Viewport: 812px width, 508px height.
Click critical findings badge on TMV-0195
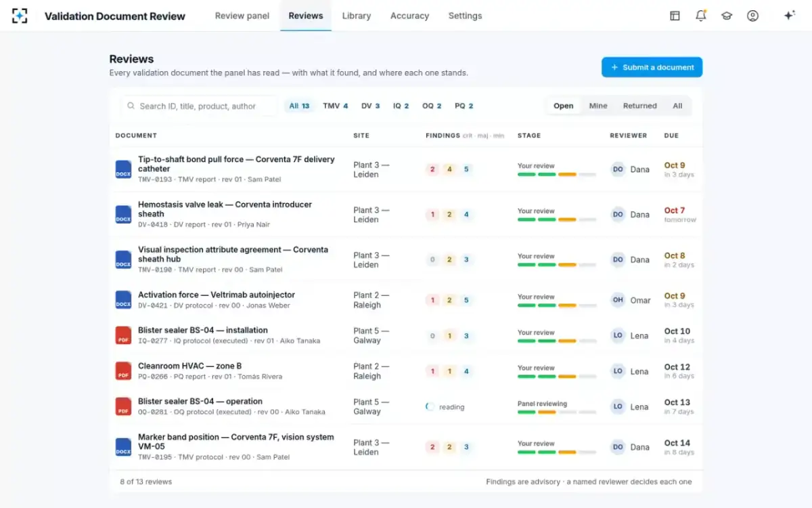click(x=432, y=447)
